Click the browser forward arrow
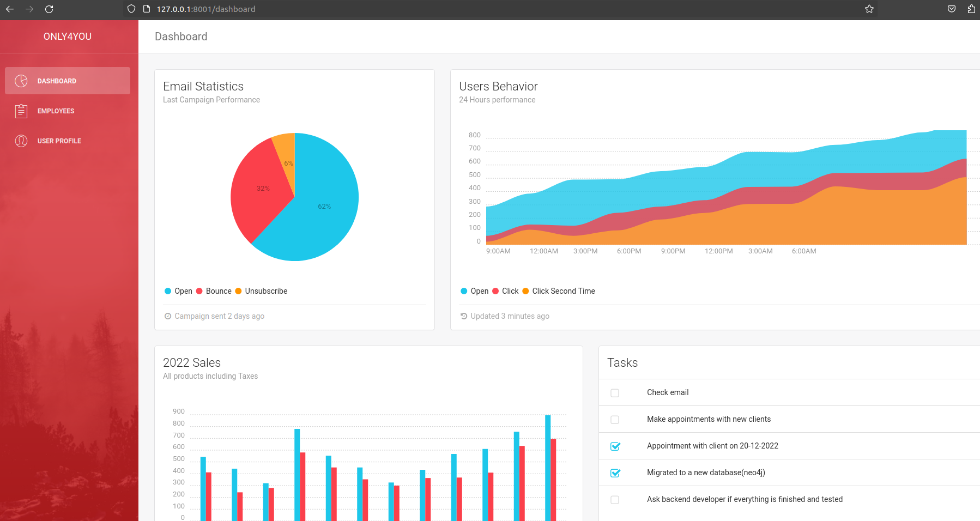980x521 pixels. click(x=29, y=9)
